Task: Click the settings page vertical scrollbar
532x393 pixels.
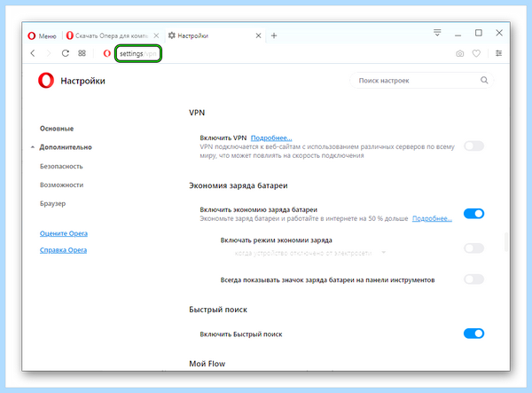Action: (506, 241)
